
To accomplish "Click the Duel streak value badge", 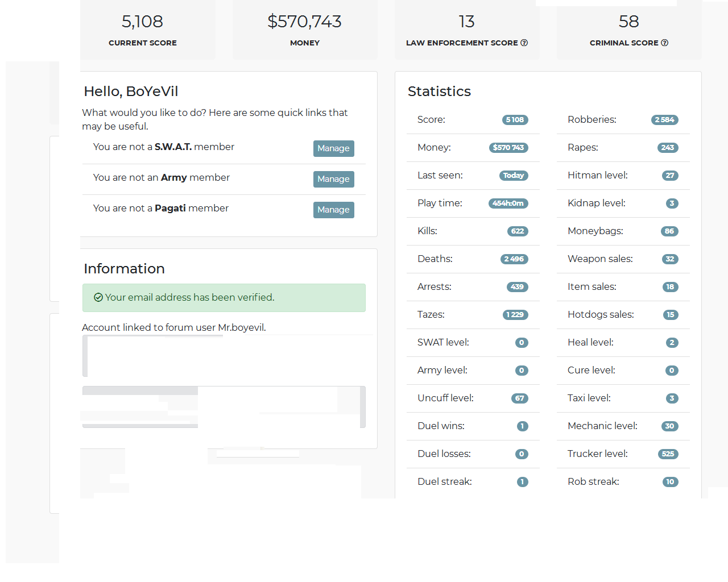I will click(523, 482).
